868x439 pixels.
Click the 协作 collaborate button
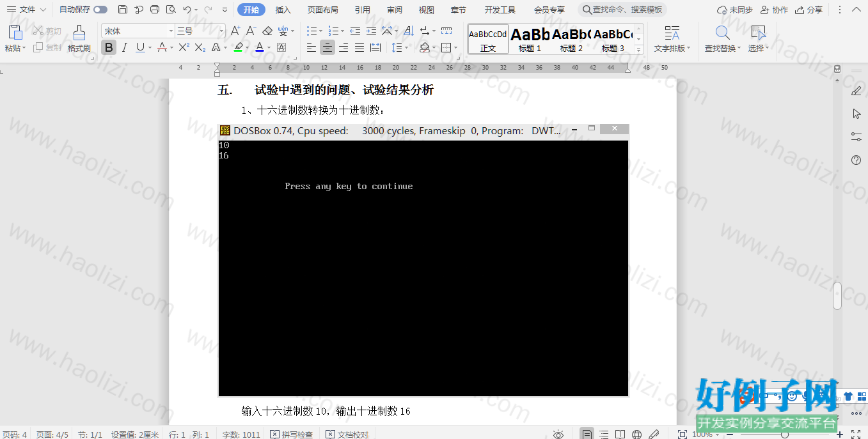point(775,10)
